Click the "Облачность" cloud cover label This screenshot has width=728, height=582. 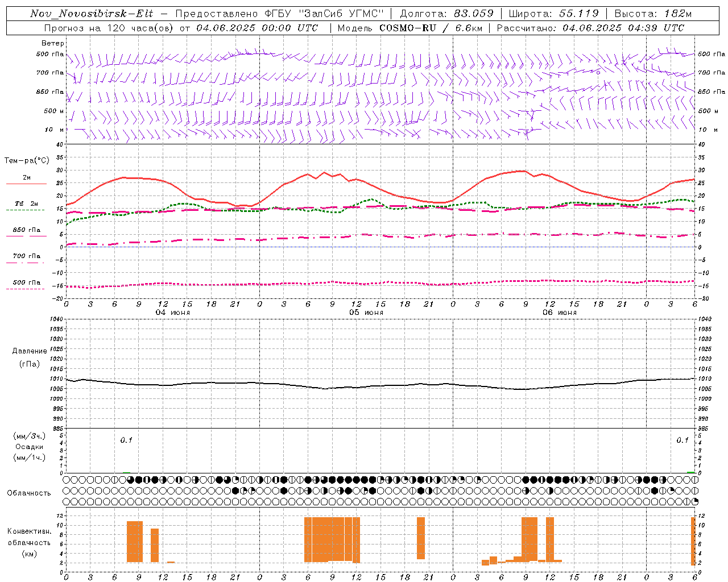[x=29, y=493]
